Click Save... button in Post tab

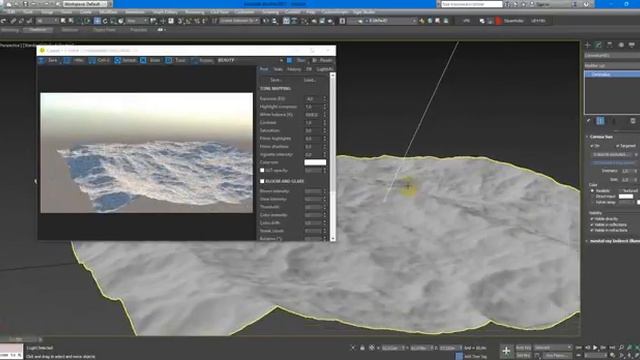pyautogui.click(x=276, y=80)
